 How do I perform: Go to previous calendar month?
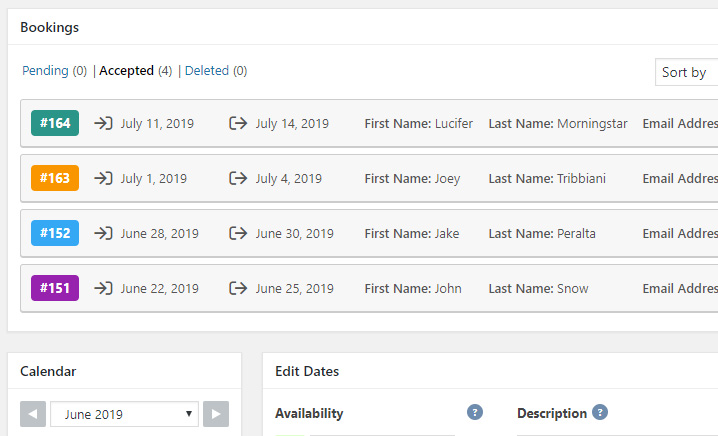[x=33, y=414]
